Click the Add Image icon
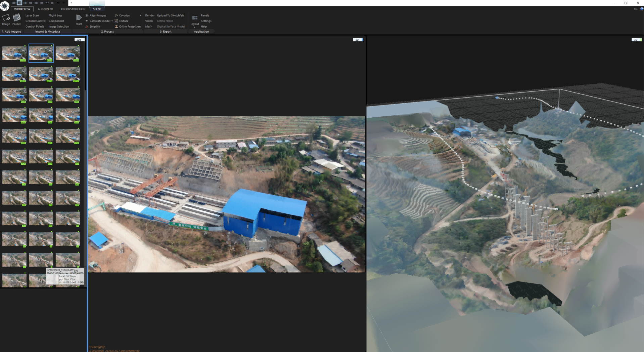644x352 pixels. 6,18
